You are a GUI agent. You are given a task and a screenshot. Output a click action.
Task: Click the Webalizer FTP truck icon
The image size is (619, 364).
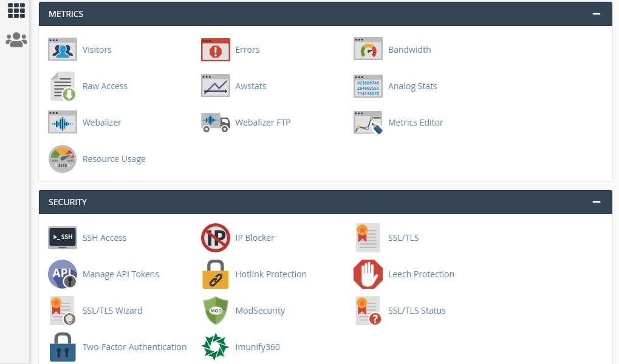coord(216,123)
